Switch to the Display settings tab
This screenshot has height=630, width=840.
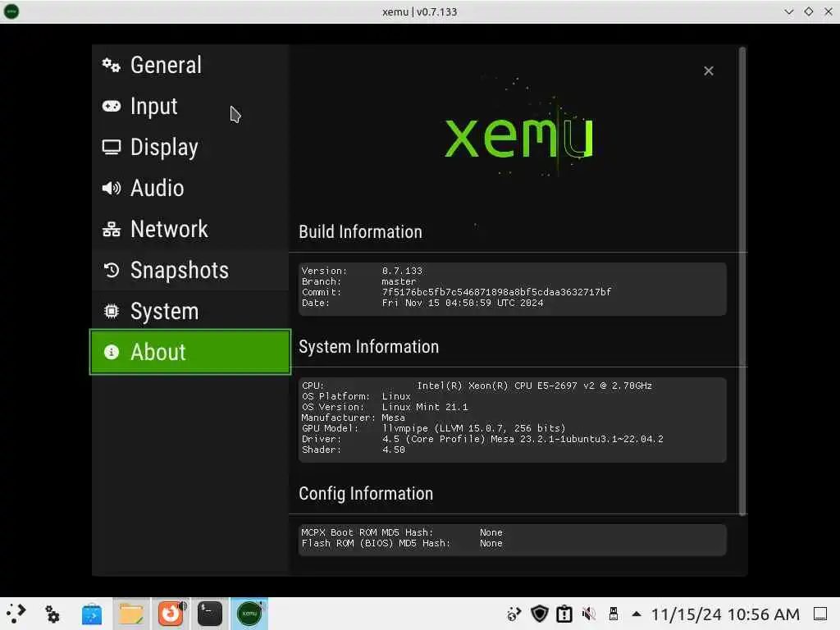[190, 148]
